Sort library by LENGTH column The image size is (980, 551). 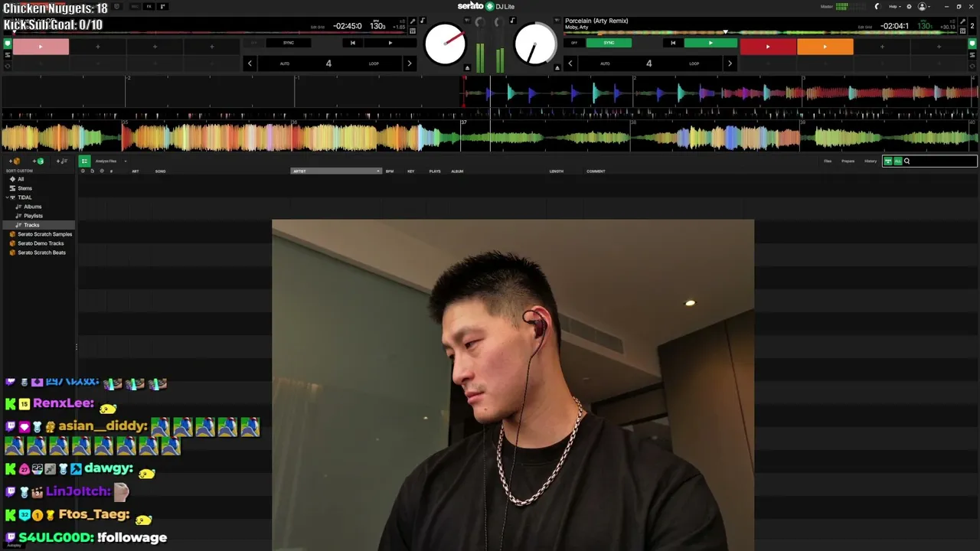[x=557, y=171]
